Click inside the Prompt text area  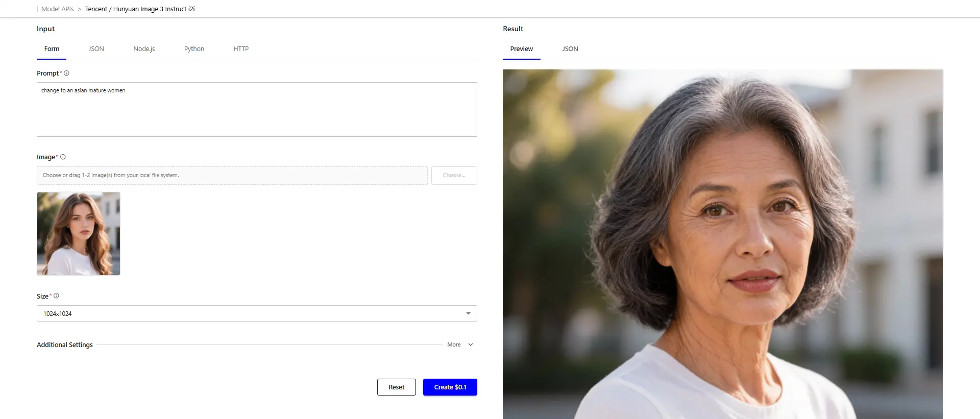click(x=256, y=110)
